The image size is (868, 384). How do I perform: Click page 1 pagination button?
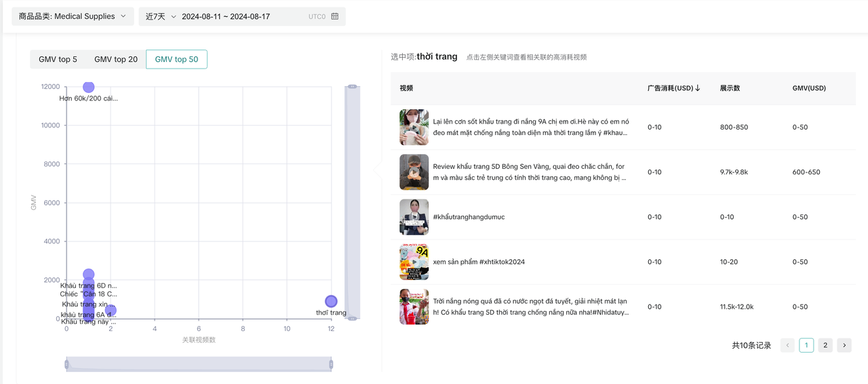tap(806, 345)
